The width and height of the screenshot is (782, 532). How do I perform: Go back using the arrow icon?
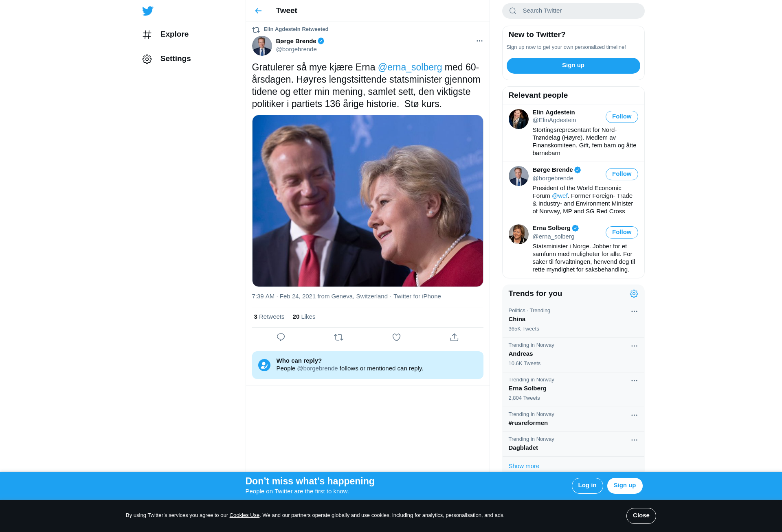tap(258, 11)
